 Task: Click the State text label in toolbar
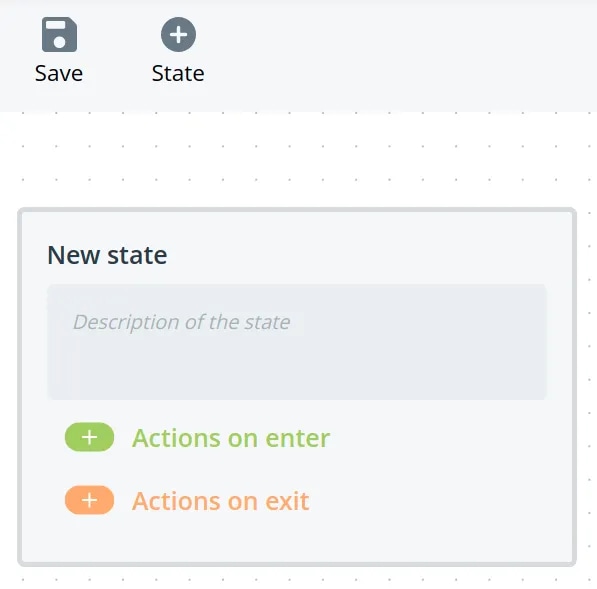pos(178,73)
